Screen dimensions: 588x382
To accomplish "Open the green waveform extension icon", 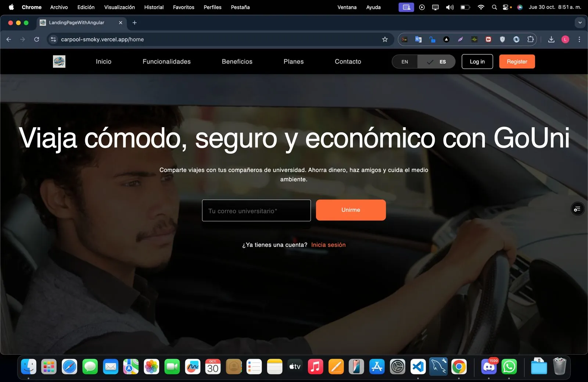I will tap(474, 39).
